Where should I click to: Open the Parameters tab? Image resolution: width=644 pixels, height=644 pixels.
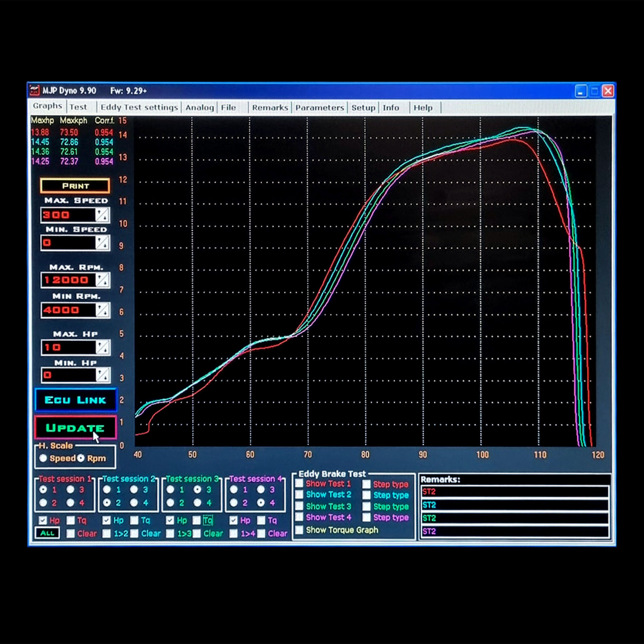tap(320, 108)
